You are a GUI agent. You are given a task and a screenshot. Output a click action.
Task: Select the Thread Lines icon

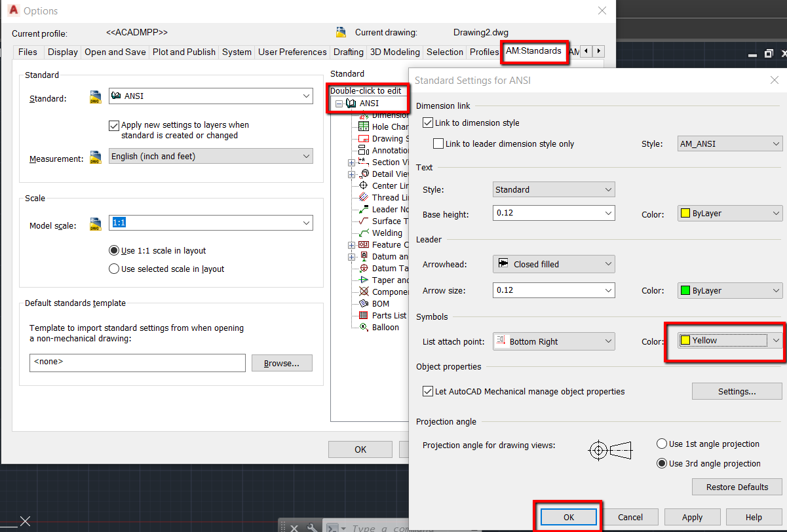pos(364,197)
